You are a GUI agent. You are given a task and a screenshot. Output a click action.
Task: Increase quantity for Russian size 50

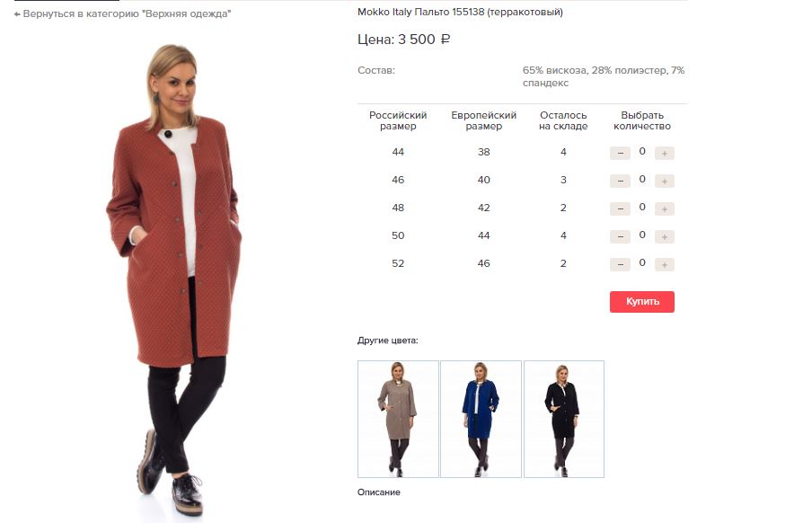pyautogui.click(x=665, y=237)
